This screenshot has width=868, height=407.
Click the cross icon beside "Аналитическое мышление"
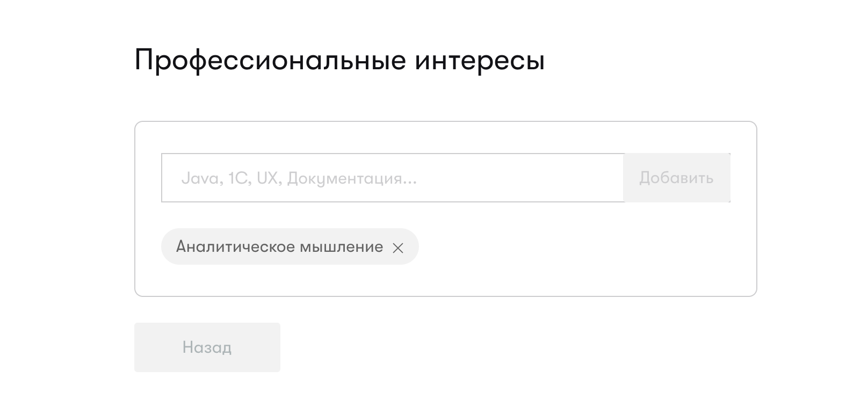(x=397, y=248)
